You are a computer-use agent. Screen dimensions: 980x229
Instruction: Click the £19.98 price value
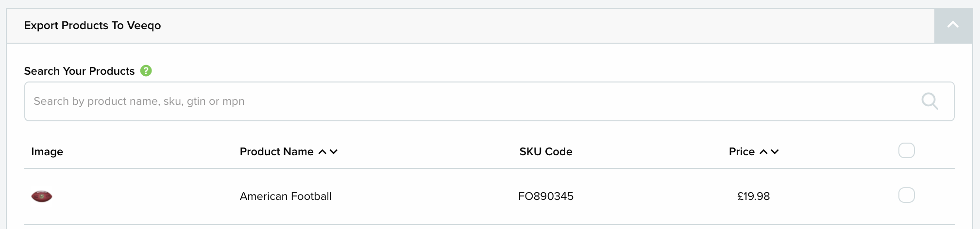[754, 196]
